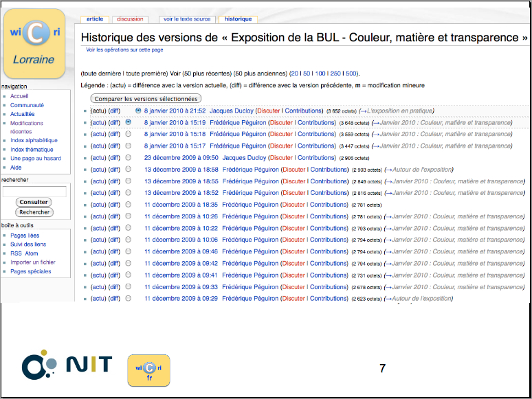This screenshot has width=532, height=399.
Task: Open version 8 janvier 2010 à 21:52
Action: pyautogui.click(x=175, y=111)
